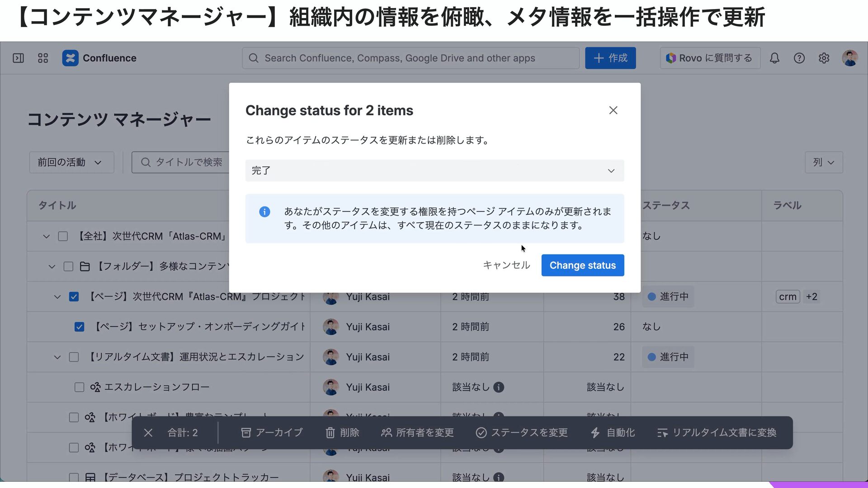Click the Confluence logo icon
The image size is (868, 488).
[70, 58]
